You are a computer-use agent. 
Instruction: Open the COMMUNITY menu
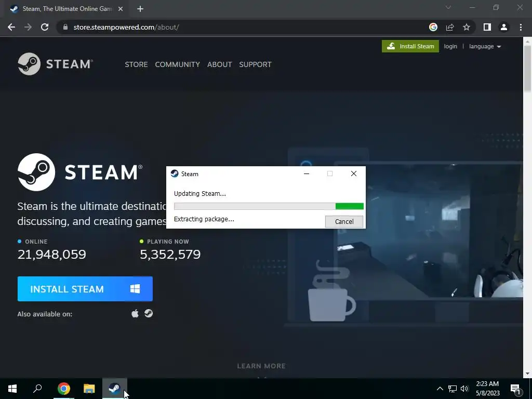[x=178, y=64]
